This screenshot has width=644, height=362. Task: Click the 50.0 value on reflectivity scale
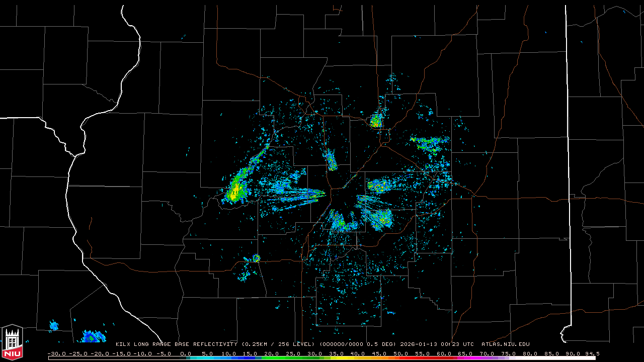point(401,353)
